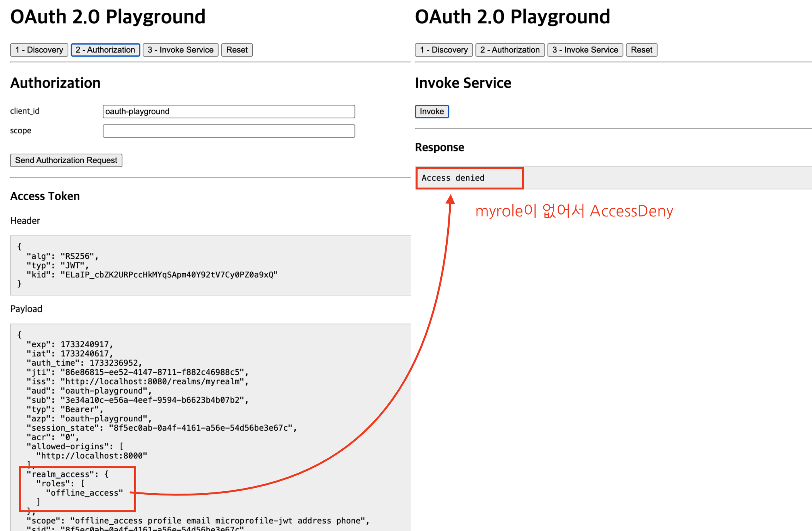
Task: Click the client_id input field
Action: click(x=229, y=112)
